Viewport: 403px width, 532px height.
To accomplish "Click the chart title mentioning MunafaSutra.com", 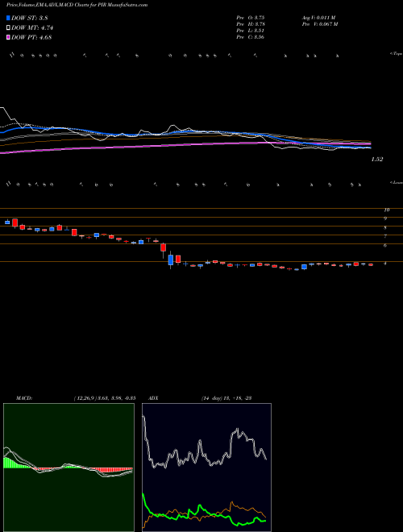I will (77, 5).
